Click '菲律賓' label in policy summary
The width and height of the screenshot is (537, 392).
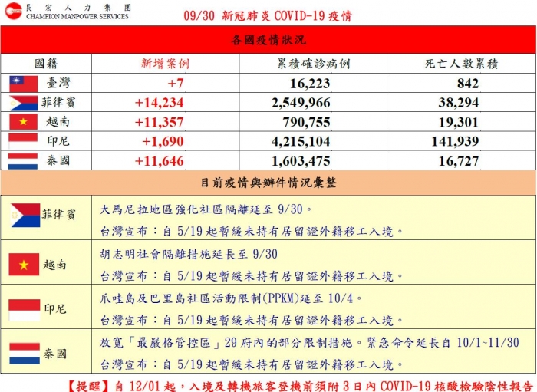pyautogui.click(x=58, y=215)
